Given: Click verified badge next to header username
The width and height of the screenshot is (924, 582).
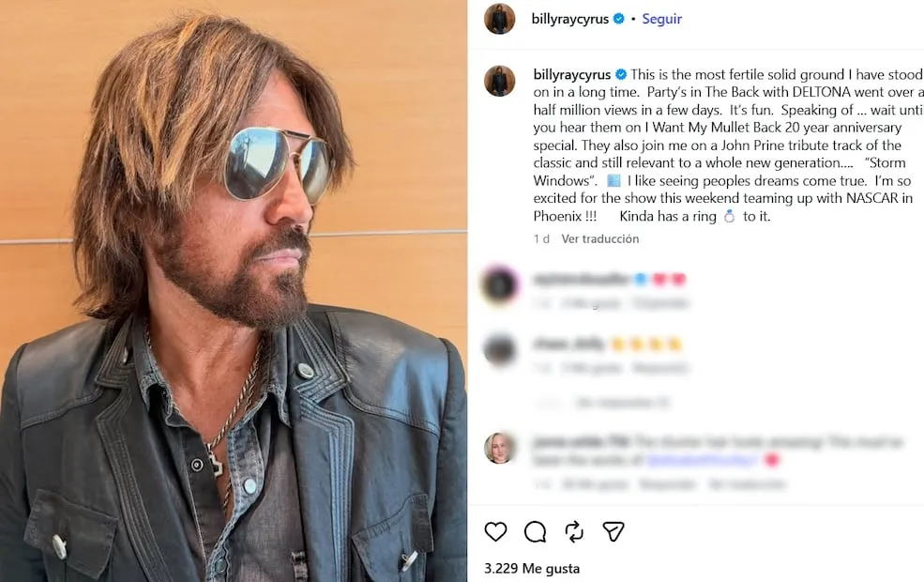Looking at the screenshot, I should point(619,19).
